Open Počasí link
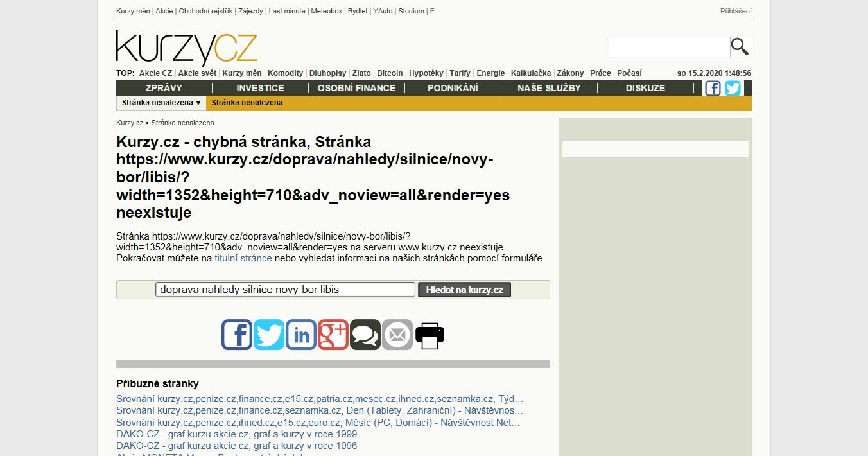The height and width of the screenshot is (456, 868). pos(629,73)
